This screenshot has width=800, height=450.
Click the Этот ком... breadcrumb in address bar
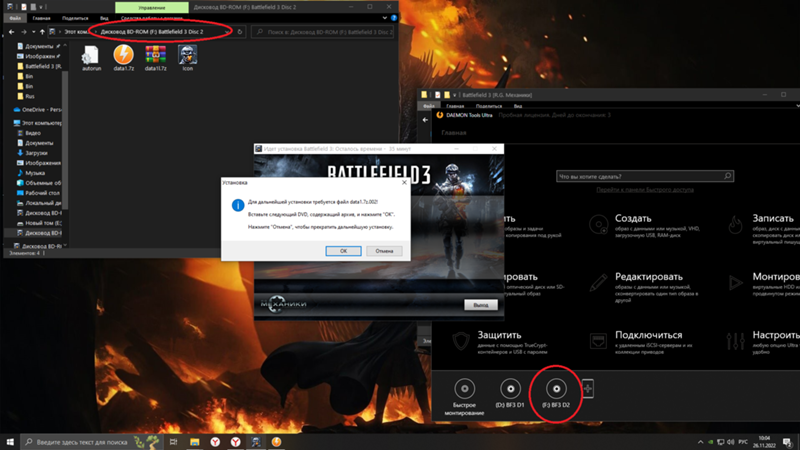point(77,32)
